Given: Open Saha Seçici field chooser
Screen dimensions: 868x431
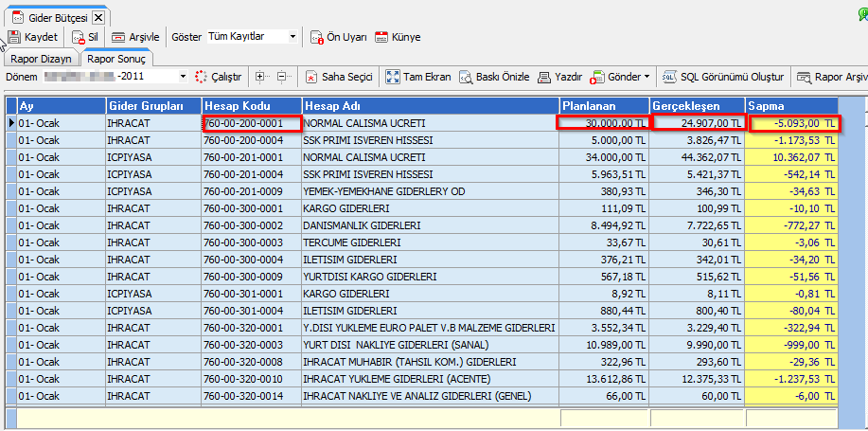Looking at the screenshot, I should (x=339, y=77).
